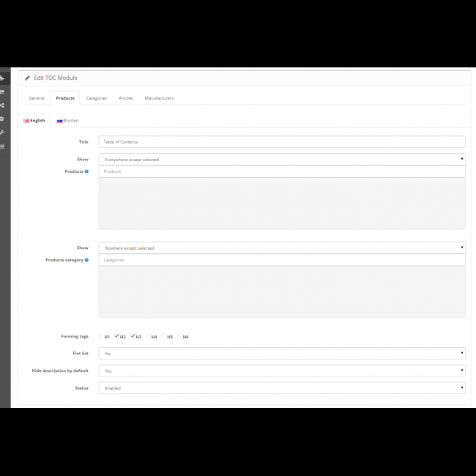Click the help icon beside Products category

point(86,260)
